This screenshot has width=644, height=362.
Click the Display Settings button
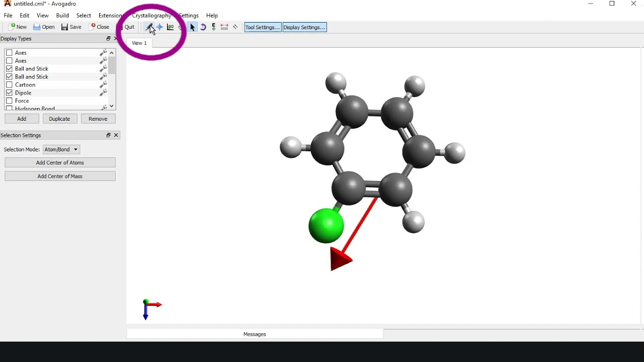point(304,27)
